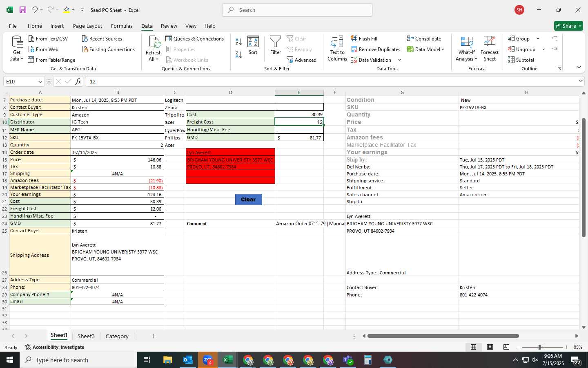Open the File menu
The image size is (588, 368).
pyautogui.click(x=13, y=26)
